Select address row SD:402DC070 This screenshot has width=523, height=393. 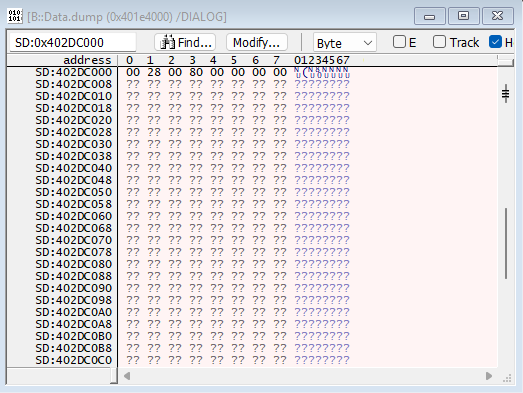coord(74,240)
